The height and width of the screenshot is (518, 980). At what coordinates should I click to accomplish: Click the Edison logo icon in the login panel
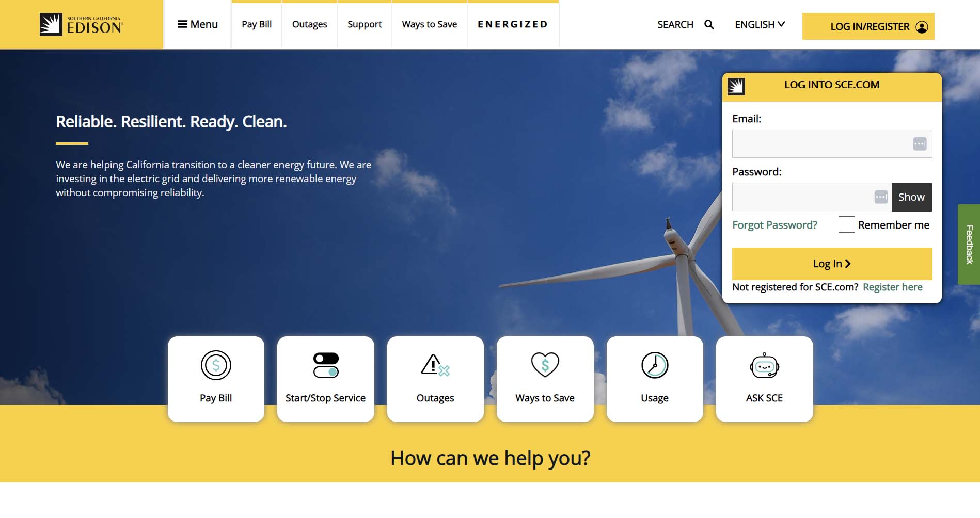736,86
